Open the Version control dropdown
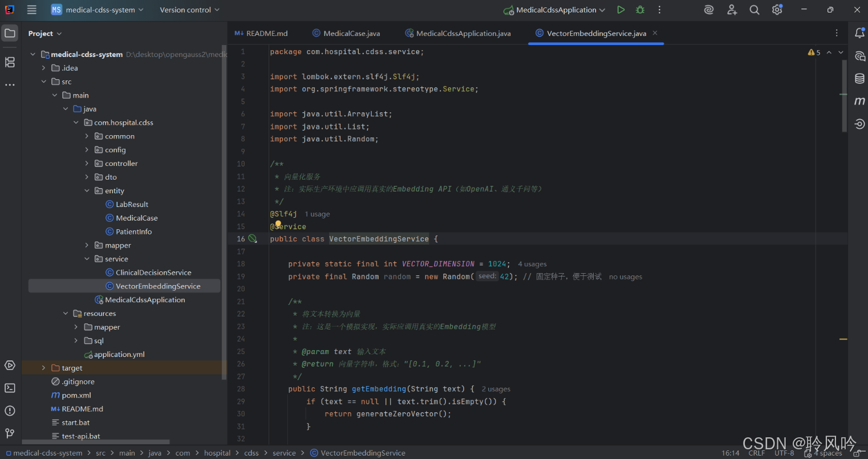Viewport: 868px width, 459px height. pyautogui.click(x=189, y=10)
